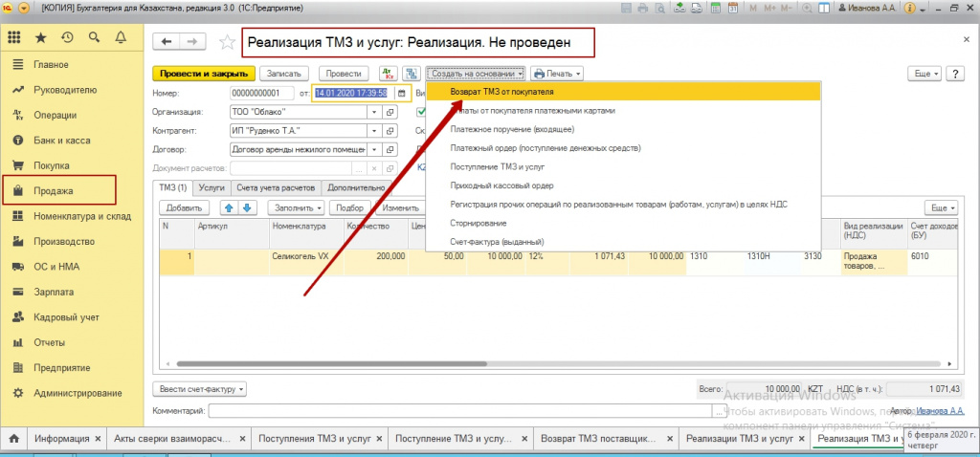Click the Подбор button

coord(350,207)
